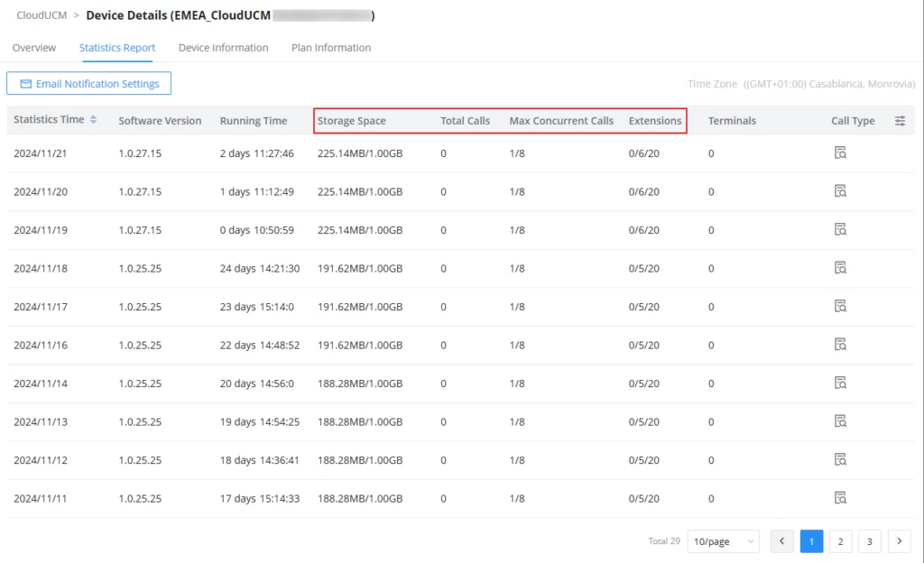The image size is (924, 563).
Task: Select the Statistics Report tab
Action: tap(117, 48)
